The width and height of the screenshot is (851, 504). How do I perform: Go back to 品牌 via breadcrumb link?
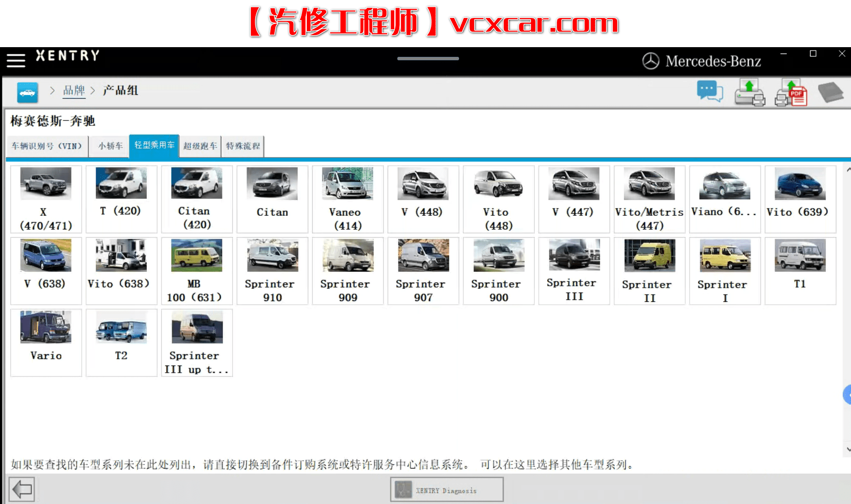(74, 90)
